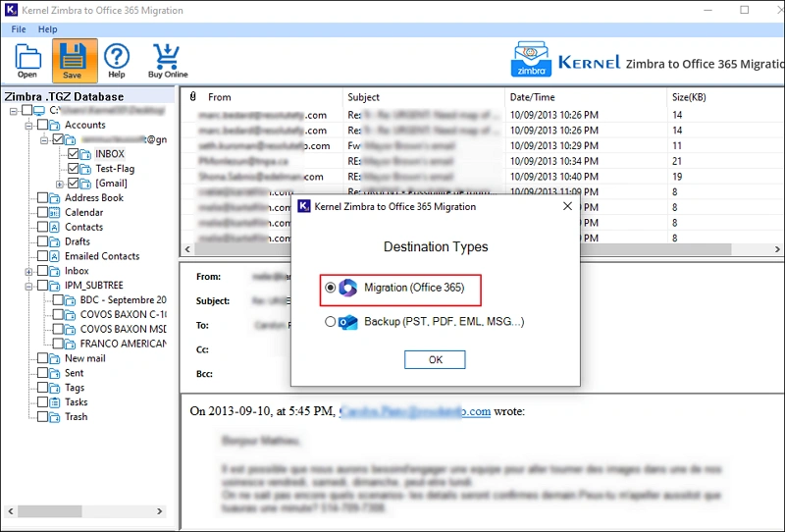Click the Zimbra envelope logo

pos(531,59)
